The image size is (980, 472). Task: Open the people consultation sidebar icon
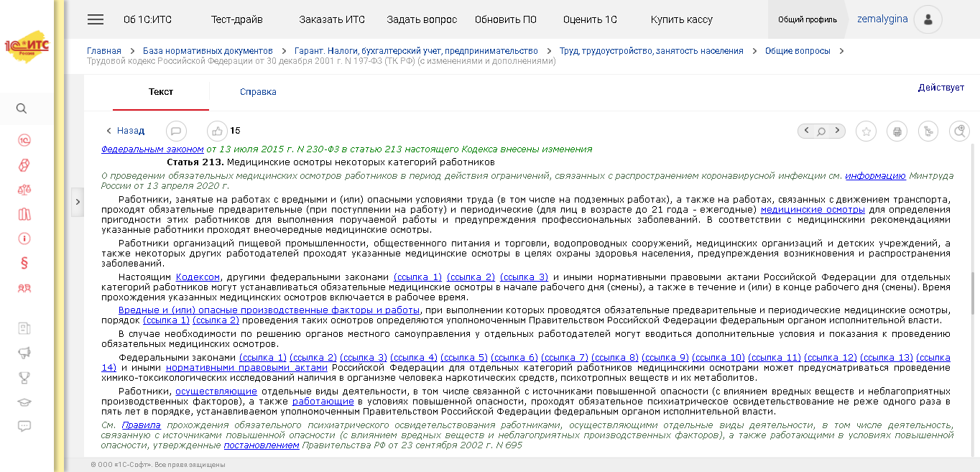(24, 288)
